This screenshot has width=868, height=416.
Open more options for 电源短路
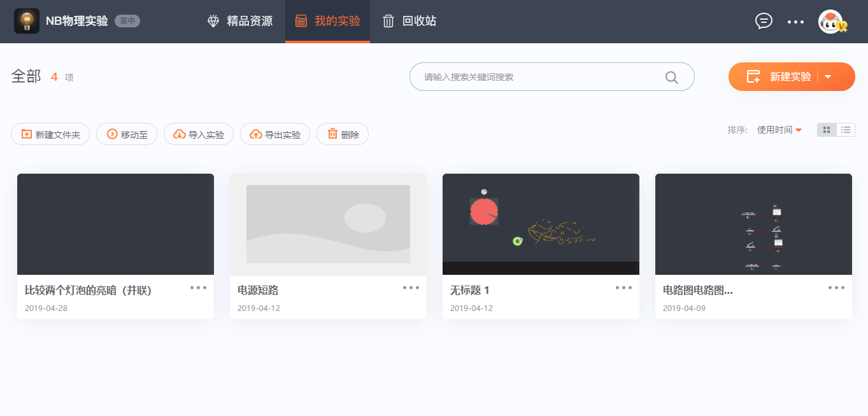[x=411, y=288]
